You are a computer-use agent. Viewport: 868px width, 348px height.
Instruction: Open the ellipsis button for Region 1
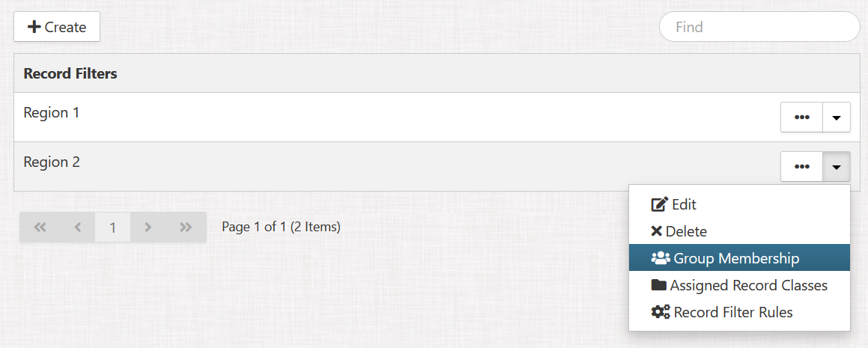point(801,117)
